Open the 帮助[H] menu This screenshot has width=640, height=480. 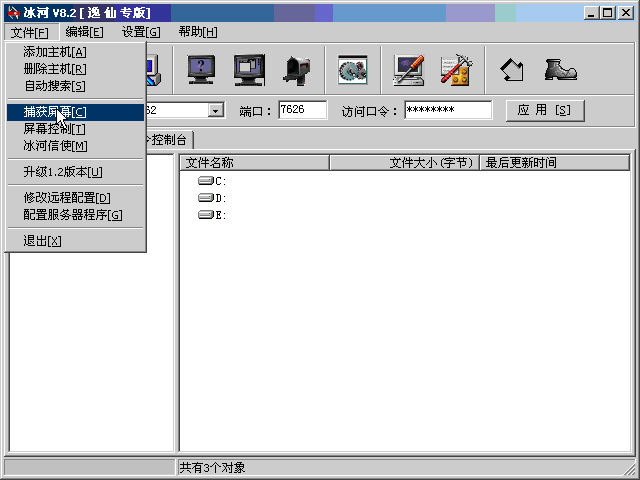198,32
